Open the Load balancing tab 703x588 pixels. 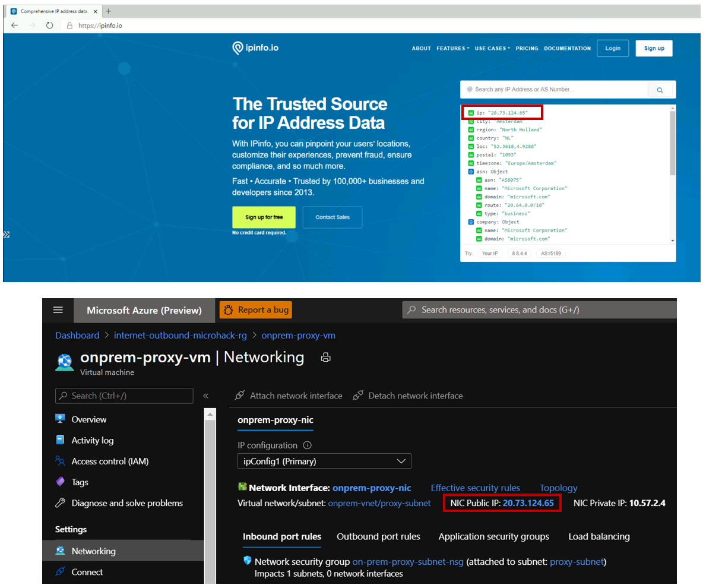599,536
